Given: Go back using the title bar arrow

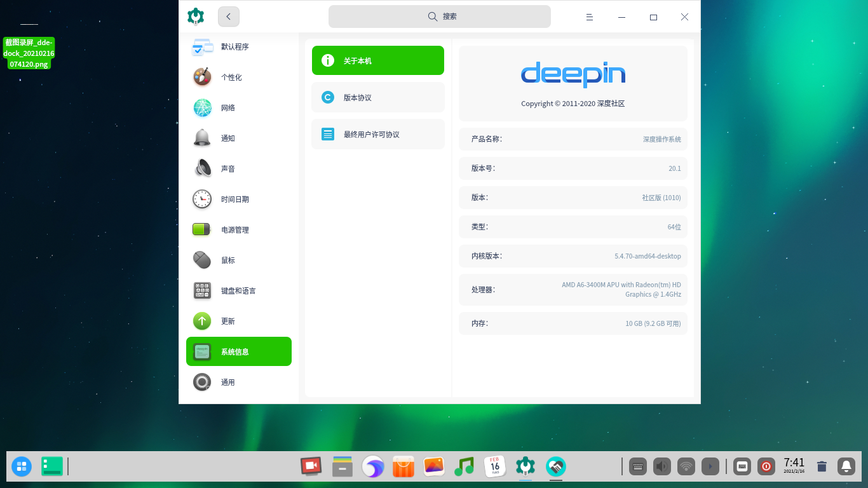Looking at the screenshot, I should [229, 17].
